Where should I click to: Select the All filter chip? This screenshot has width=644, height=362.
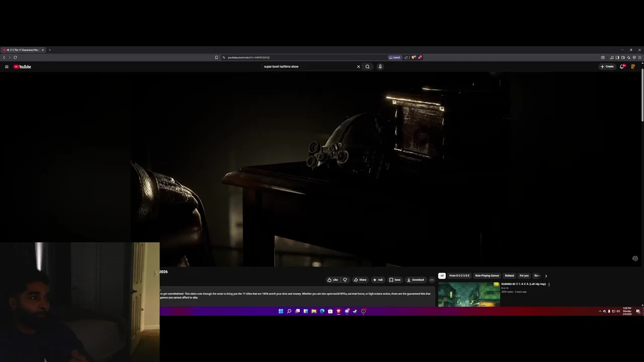point(442,276)
